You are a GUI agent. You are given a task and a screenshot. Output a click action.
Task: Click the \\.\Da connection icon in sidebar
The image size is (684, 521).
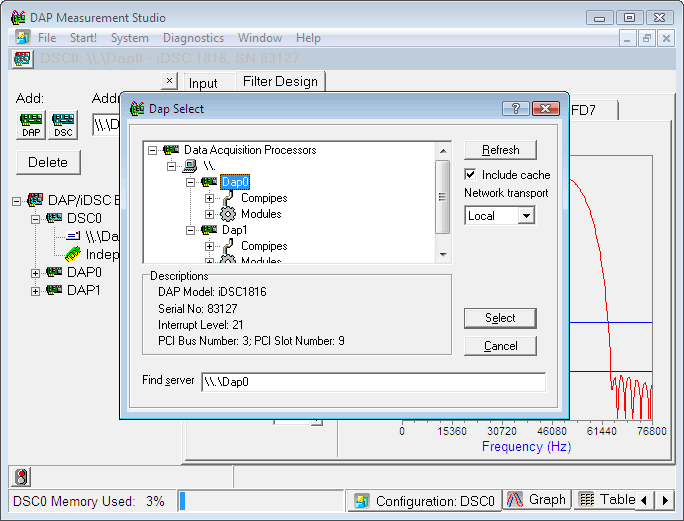pos(73,236)
